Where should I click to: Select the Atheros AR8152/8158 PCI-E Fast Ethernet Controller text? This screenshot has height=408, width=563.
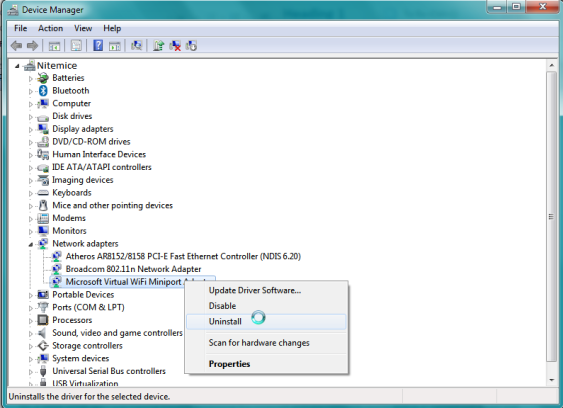[x=183, y=256]
